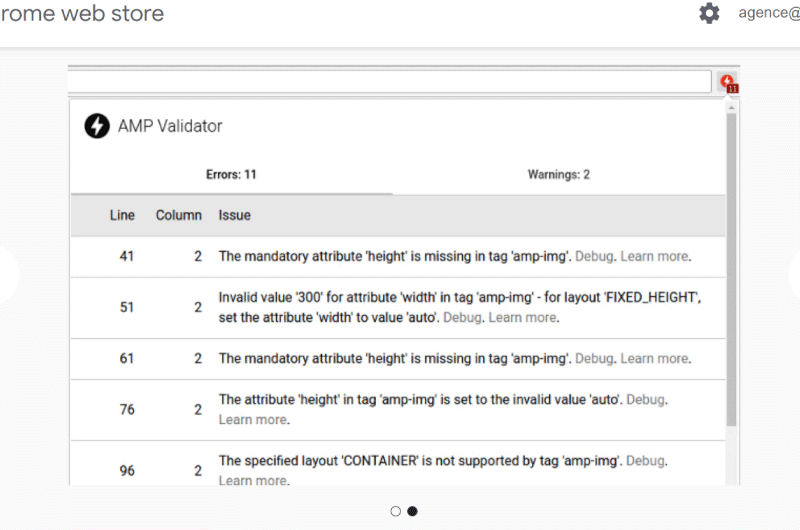Click the AMP Validator extension icon
800x530 pixels.
(729, 83)
